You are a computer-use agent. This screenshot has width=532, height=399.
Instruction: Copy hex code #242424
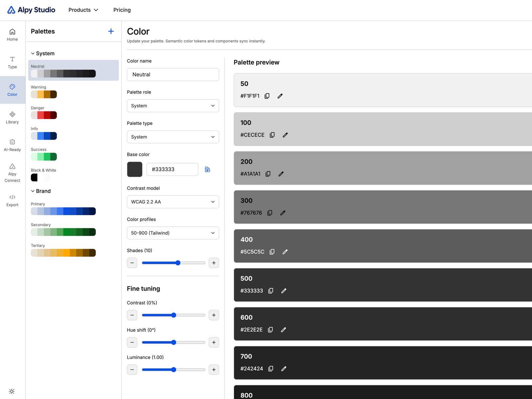(x=271, y=368)
